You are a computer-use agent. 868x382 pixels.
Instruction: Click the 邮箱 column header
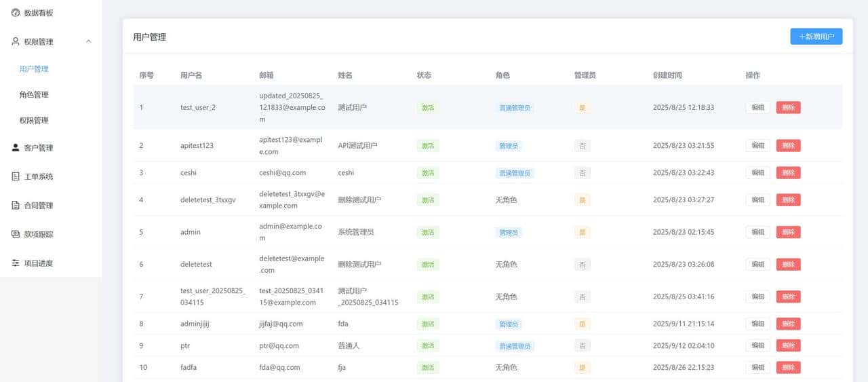pyautogui.click(x=267, y=75)
